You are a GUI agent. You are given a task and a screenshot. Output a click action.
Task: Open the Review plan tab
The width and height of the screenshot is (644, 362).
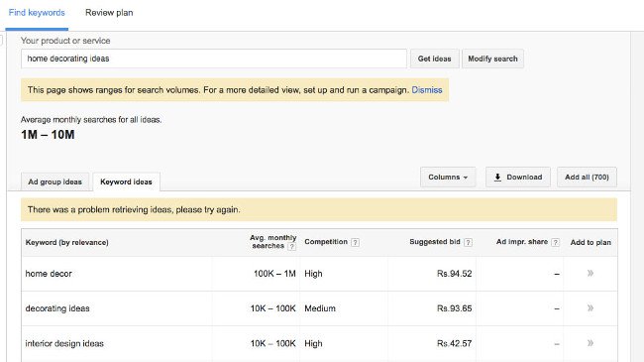coord(109,13)
